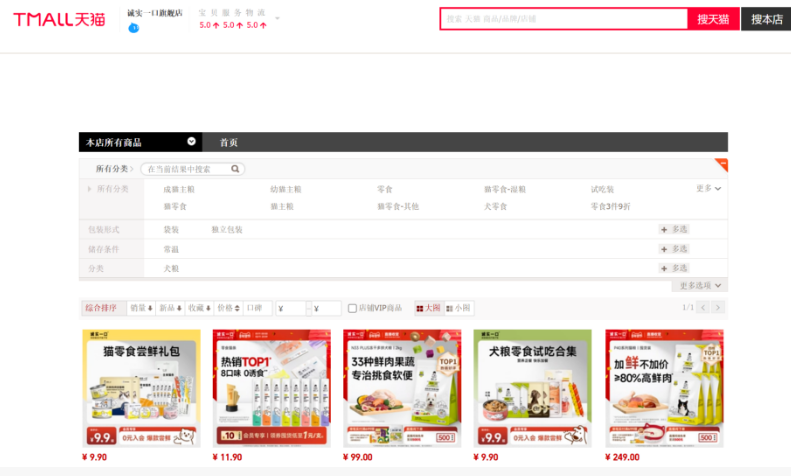Focus the Tmall search input field
This screenshot has height=476, width=791.
tap(563, 19)
